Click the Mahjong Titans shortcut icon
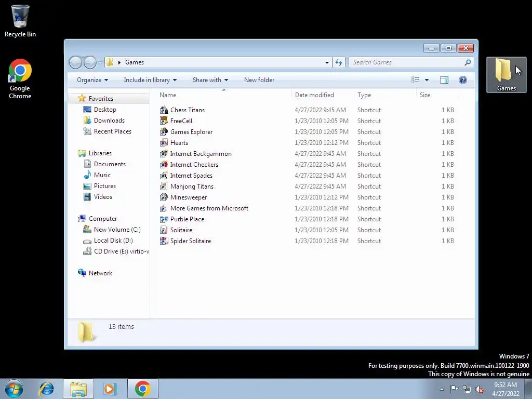The image size is (532, 399). [x=164, y=187]
